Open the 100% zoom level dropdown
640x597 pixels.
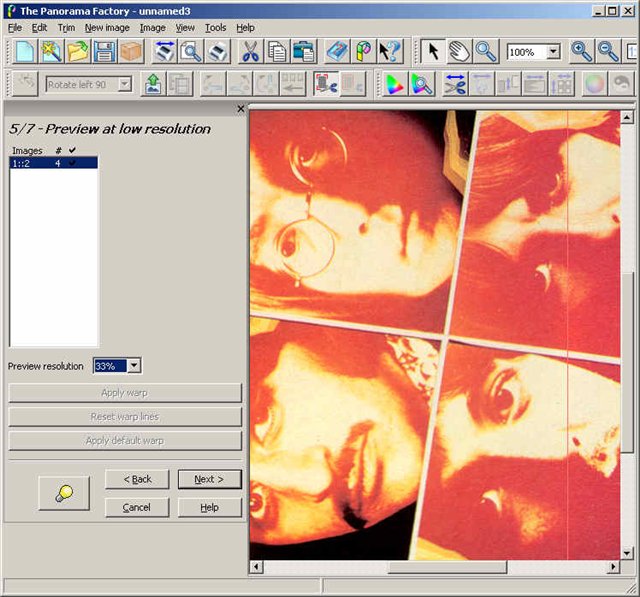point(553,52)
